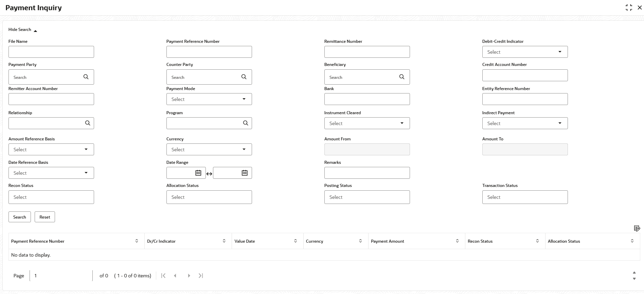Click the Payment Party search magnifier icon

pyautogui.click(x=86, y=77)
